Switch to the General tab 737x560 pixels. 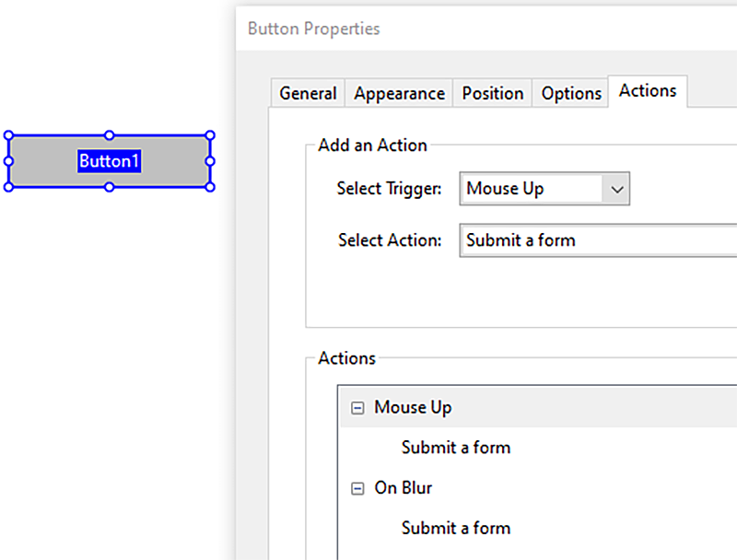(x=308, y=94)
